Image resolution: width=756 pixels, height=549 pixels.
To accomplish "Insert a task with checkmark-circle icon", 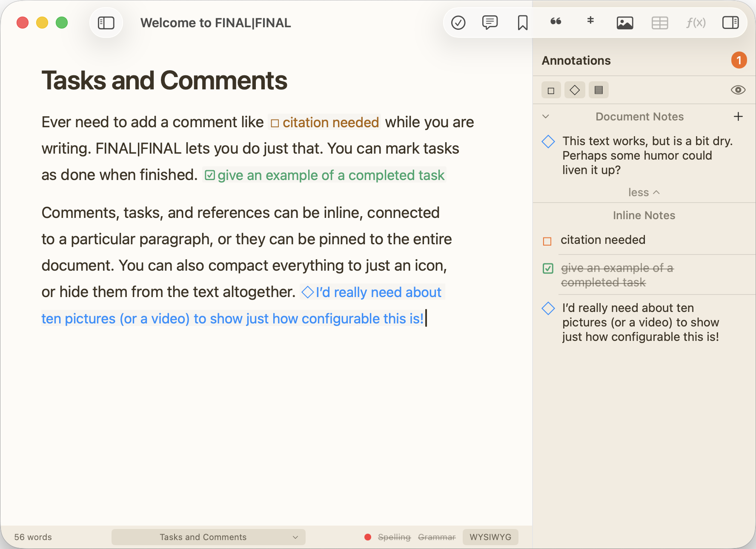I will (x=458, y=23).
